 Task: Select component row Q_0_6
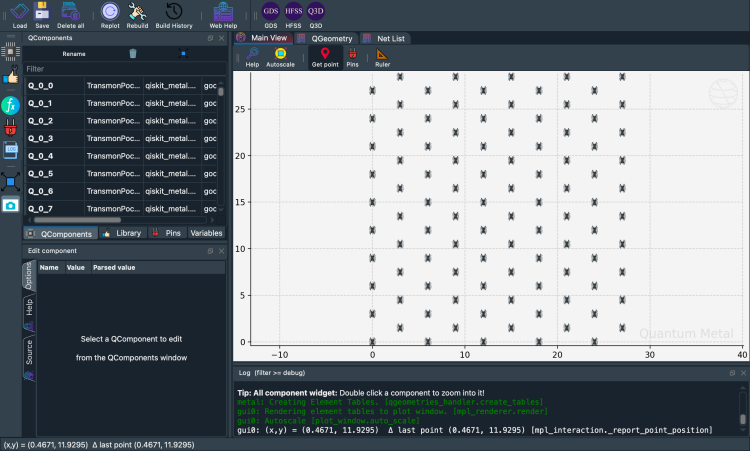click(121, 191)
